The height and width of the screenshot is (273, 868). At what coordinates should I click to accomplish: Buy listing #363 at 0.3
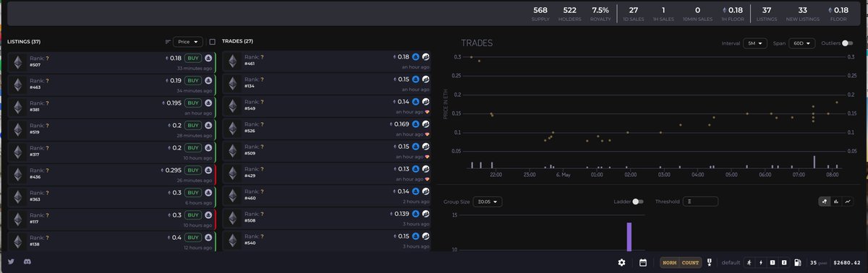(x=193, y=192)
